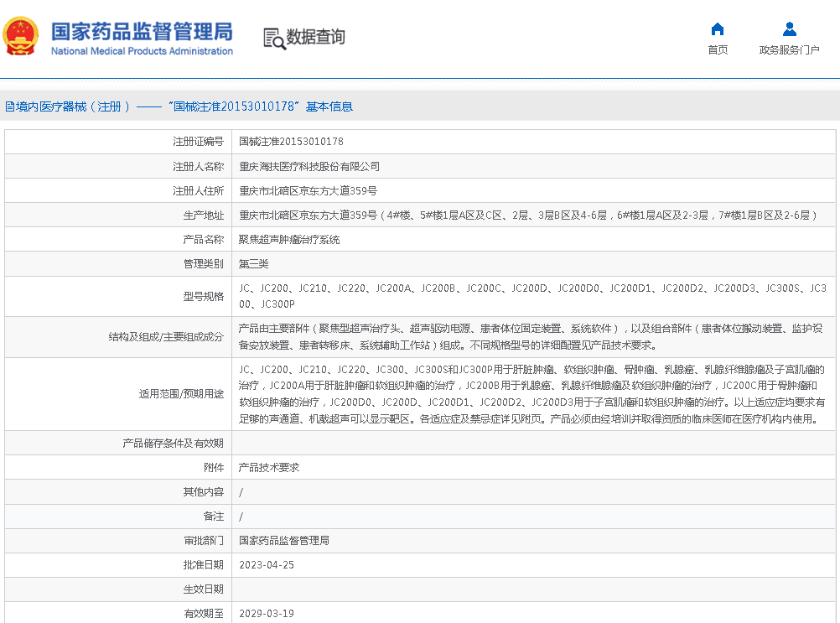Image resolution: width=840 pixels, height=623 pixels.
Task: Click the approval date 2023-04-25
Action: point(267,565)
